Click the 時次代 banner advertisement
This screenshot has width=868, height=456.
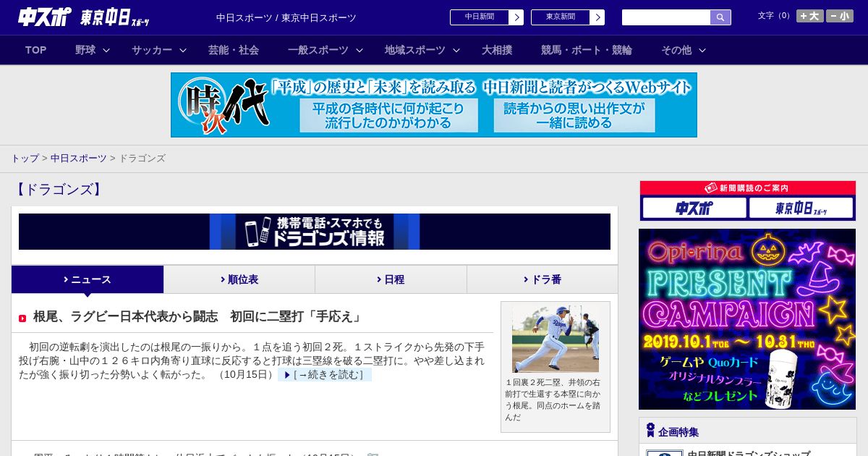(x=434, y=105)
